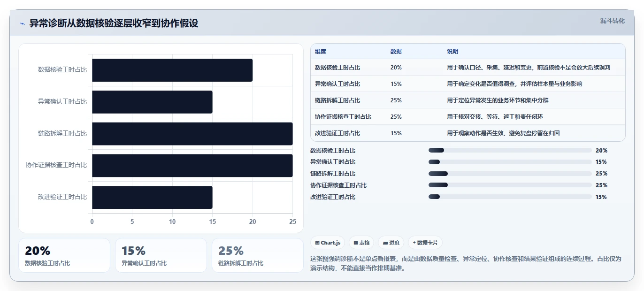Click the 说明 table column header
644x291 pixels.
pos(452,52)
